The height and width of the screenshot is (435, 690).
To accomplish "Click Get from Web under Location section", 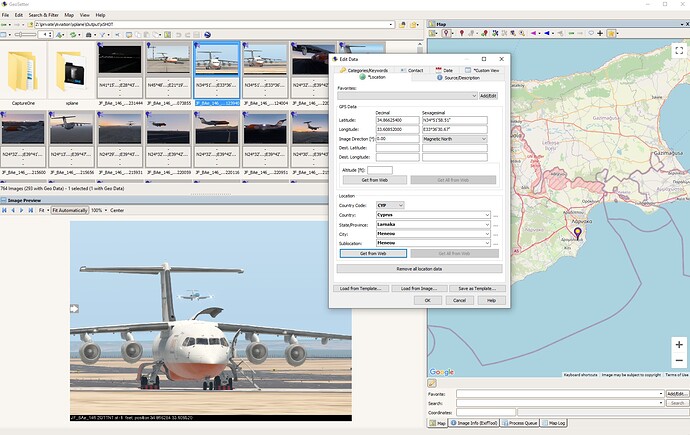I will pos(373,253).
